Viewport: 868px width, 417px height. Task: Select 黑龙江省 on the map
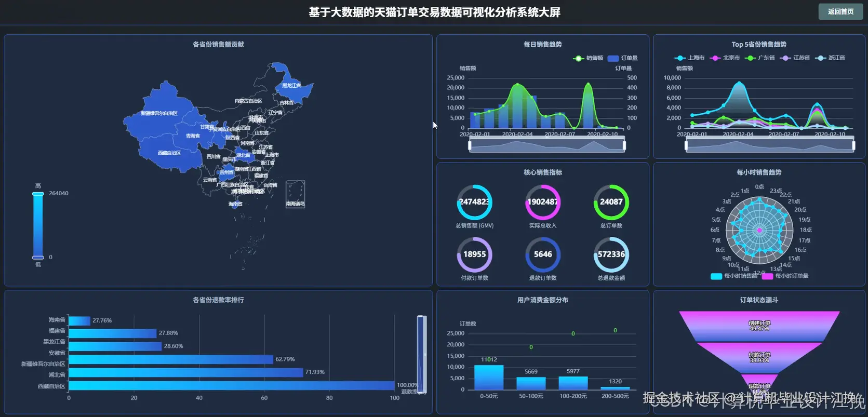(x=291, y=85)
